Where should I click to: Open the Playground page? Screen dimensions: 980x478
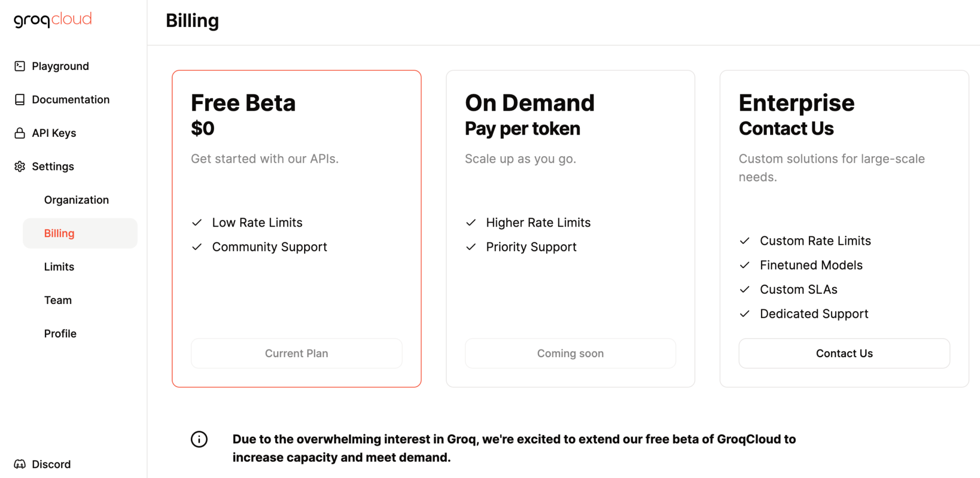[60, 66]
